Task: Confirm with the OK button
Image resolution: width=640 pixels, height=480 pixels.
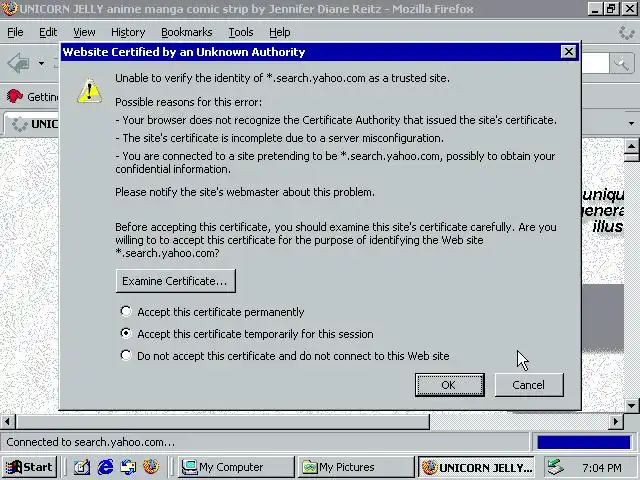Action: click(x=449, y=384)
